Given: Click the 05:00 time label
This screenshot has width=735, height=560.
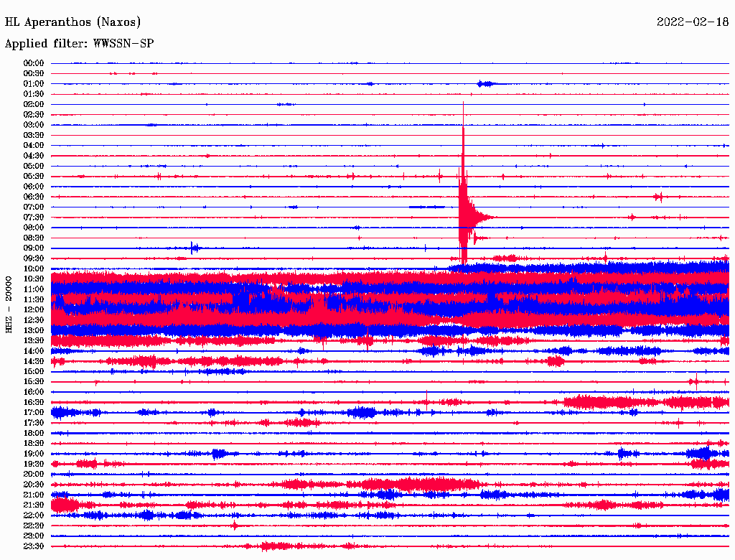Looking at the screenshot, I should click(34, 166).
